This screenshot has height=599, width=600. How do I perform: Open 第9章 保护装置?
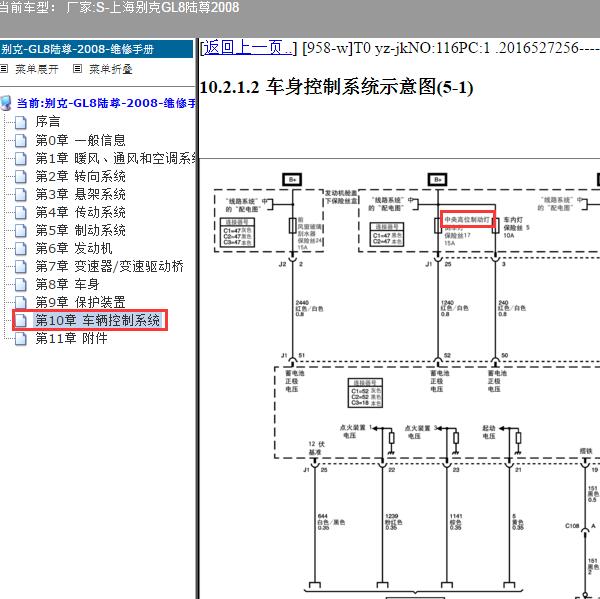[81, 302]
